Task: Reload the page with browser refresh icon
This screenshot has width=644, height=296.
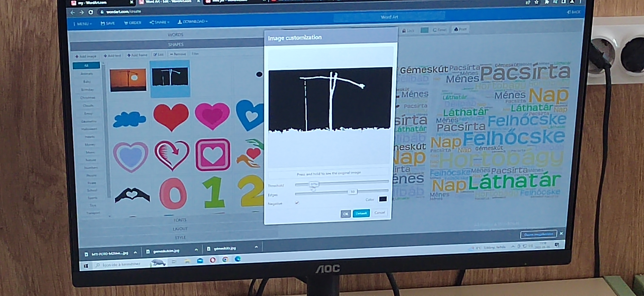Action: click(x=91, y=12)
